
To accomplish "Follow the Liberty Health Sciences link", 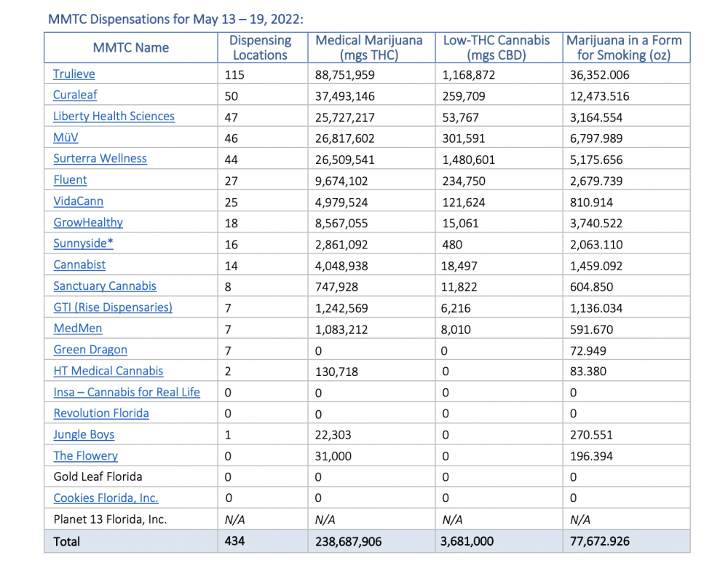I will [x=114, y=116].
